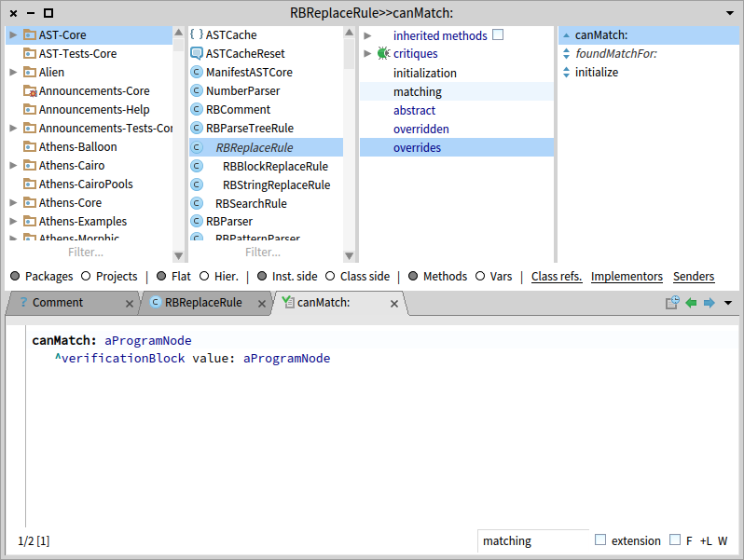Image resolution: width=744 pixels, height=560 pixels.
Task: Click the AST-Tests-Core package folder icon
Action: pyautogui.click(x=30, y=53)
